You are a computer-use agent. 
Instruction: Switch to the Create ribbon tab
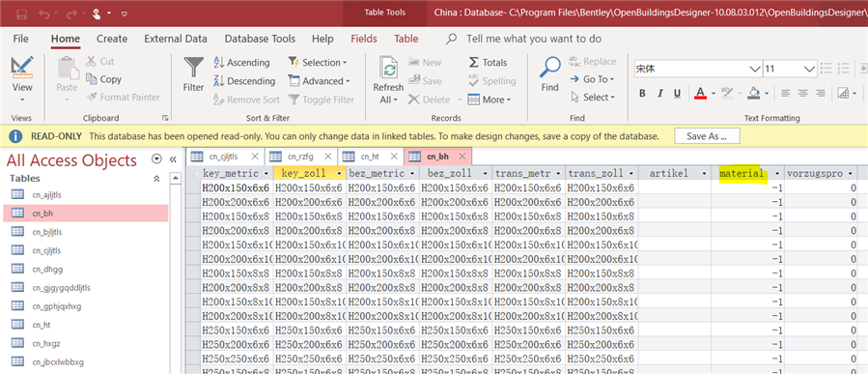[112, 39]
